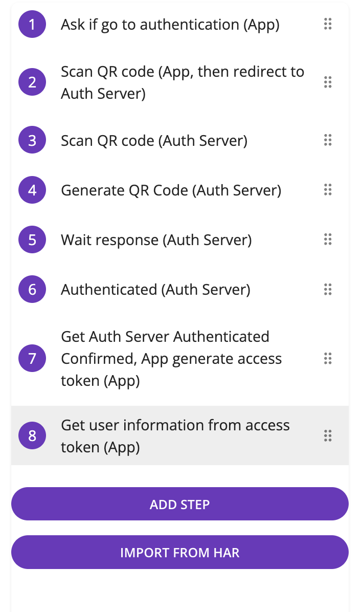This screenshot has width=364, height=612.
Task: Select the step 1 number badge
Action: (x=32, y=24)
